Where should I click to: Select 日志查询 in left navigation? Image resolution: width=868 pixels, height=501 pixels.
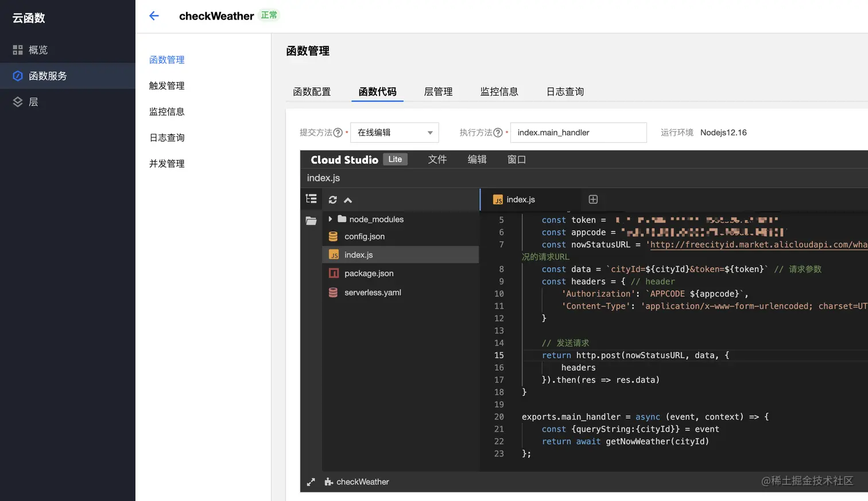(167, 138)
